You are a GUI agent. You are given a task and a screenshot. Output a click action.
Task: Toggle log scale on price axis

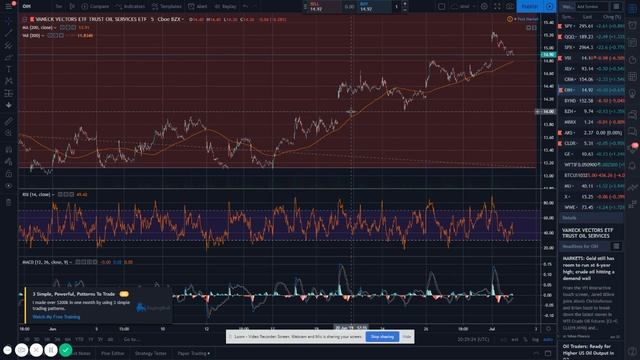pos(535,340)
